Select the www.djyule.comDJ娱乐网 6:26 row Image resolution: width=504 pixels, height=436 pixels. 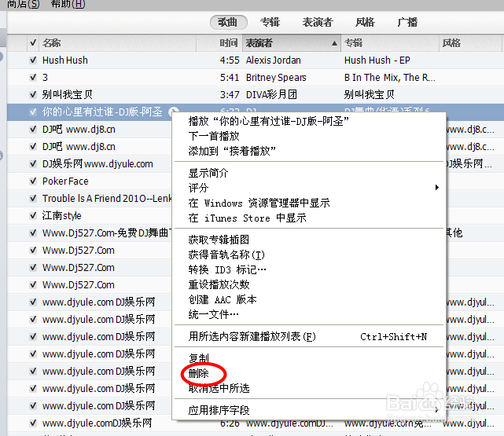256,423
